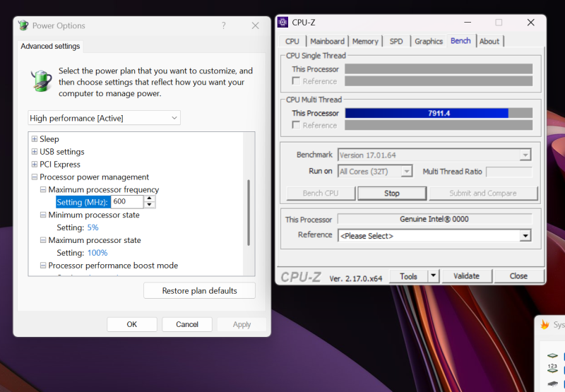Click the settings tree scrollbar thumb

pyautogui.click(x=249, y=213)
